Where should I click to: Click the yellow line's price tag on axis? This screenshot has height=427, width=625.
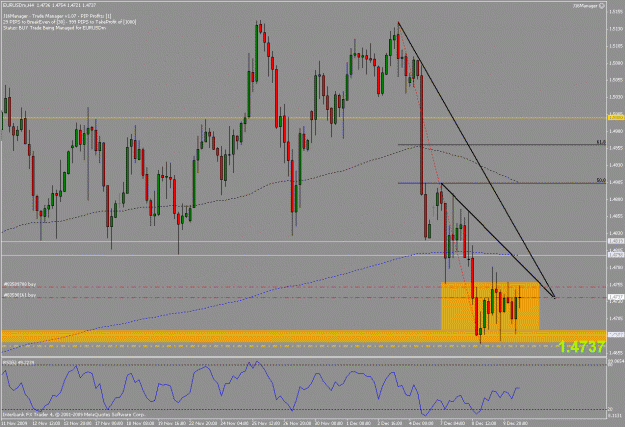(x=616, y=118)
